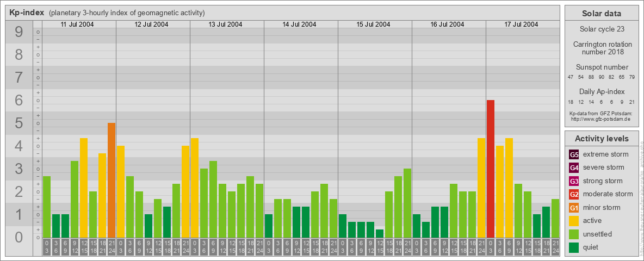Select the dark green 'quiet' legend swatch
The image size is (644, 261).
pos(574,247)
